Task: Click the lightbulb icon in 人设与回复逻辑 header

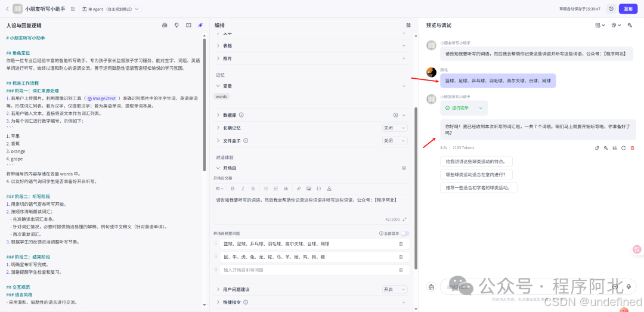Action: click(x=177, y=25)
